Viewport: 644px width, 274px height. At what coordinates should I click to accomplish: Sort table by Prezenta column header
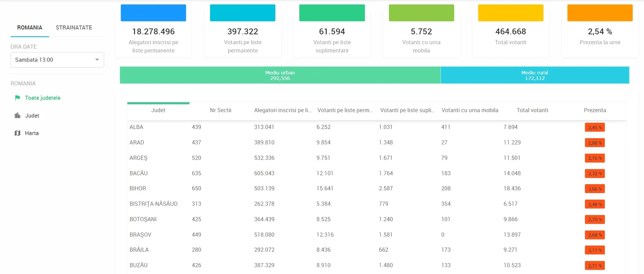coord(595,110)
